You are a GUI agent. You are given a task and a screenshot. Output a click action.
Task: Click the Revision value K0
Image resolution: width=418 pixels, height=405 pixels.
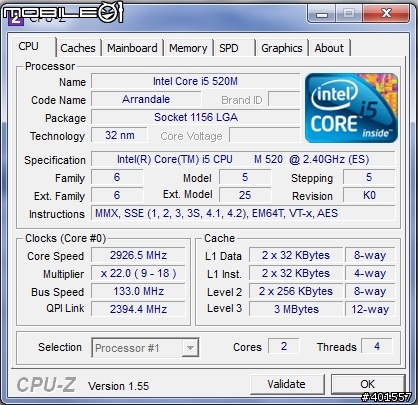pos(369,195)
